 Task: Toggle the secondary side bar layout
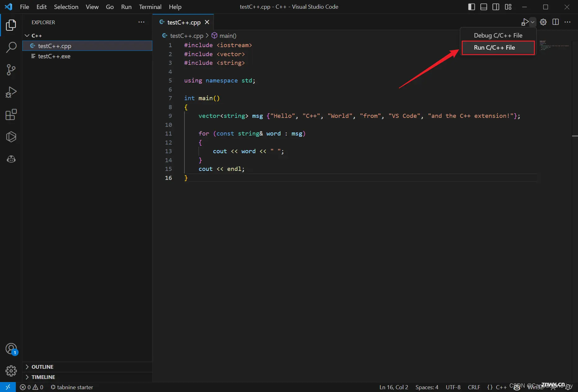(496, 7)
